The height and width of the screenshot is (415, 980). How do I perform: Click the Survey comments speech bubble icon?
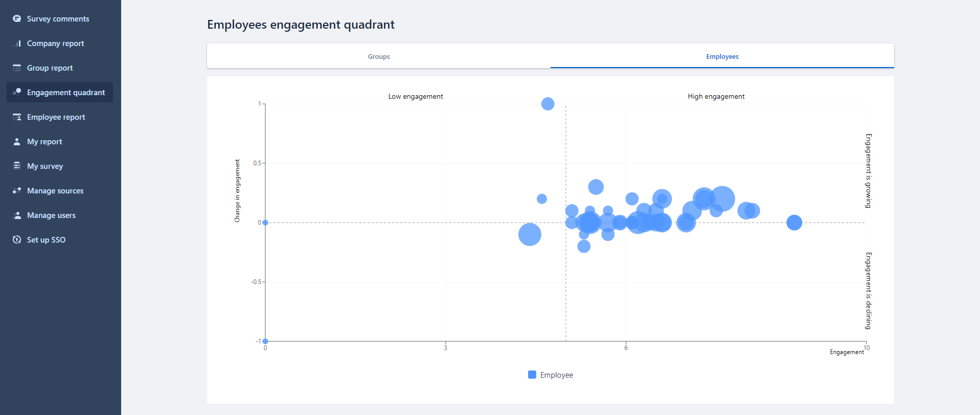pos(17,19)
